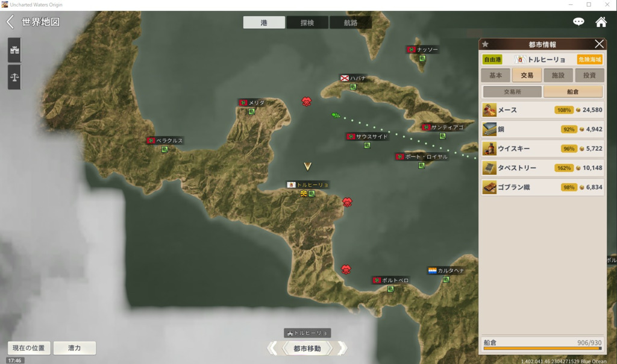Select the pirate skull marker east of Trujillo

point(346,202)
